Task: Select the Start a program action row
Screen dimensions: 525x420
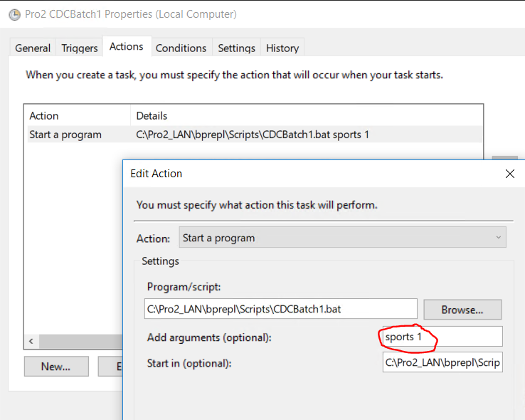Action: 255,135
